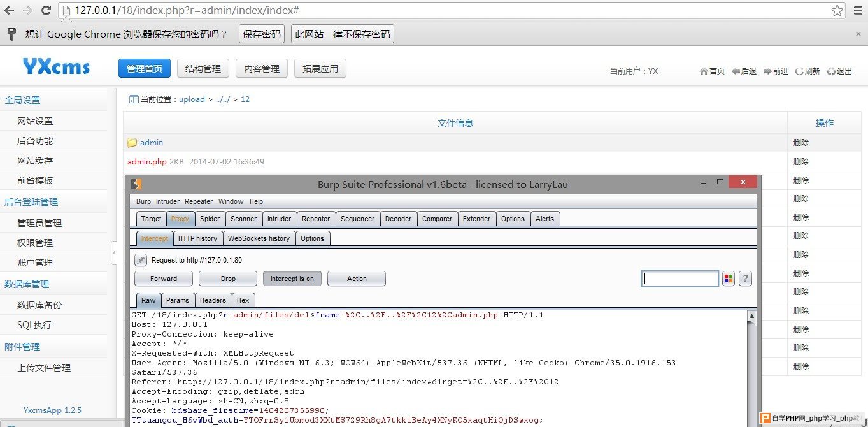Open the HTTP history sub-tab
868x427 pixels.
(x=197, y=238)
